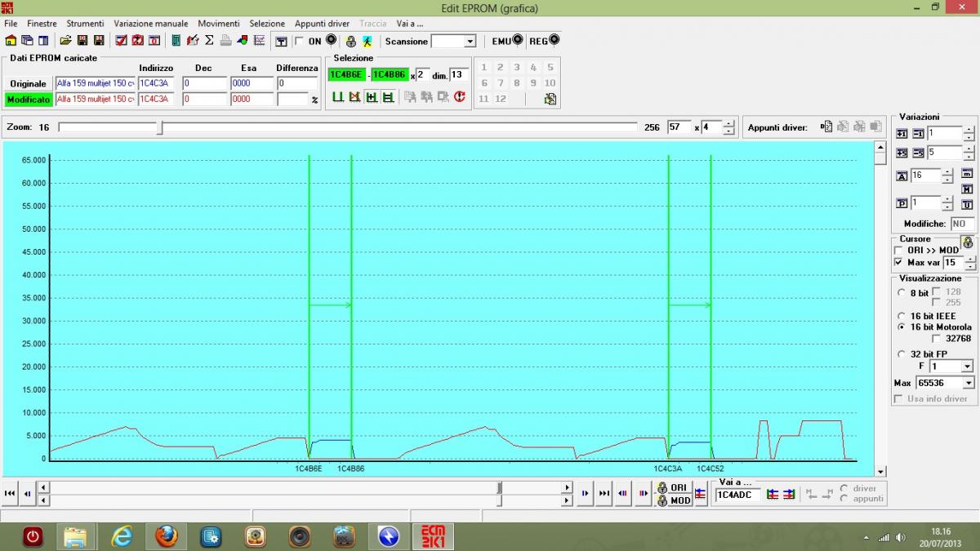Open the Strumenti menu
980x551 pixels.
[x=85, y=24]
